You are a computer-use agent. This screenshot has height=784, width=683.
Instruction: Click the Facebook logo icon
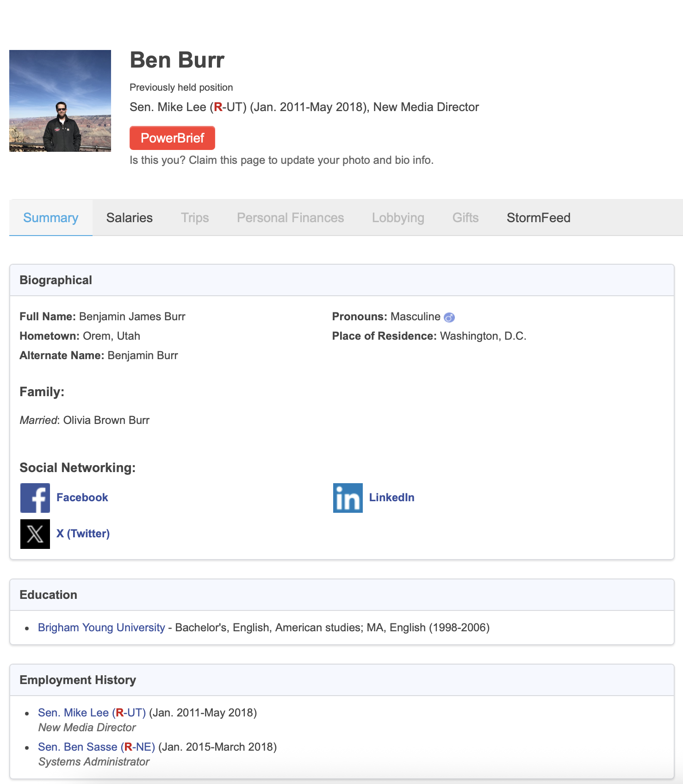tap(35, 498)
